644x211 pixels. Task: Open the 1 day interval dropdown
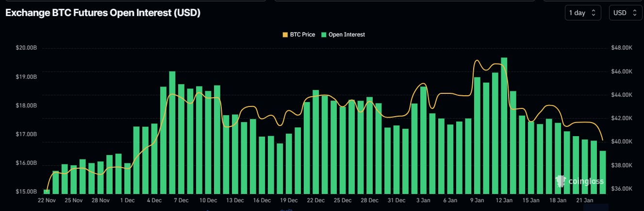point(583,13)
